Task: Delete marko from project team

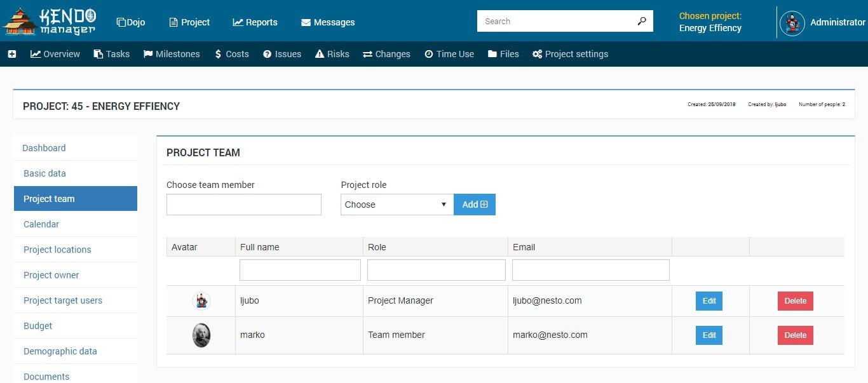Action: point(796,335)
